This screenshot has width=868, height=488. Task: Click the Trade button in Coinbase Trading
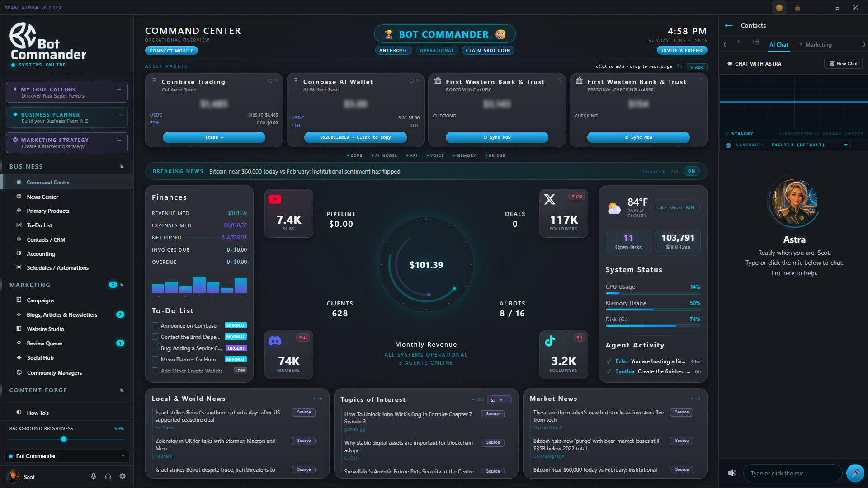214,137
